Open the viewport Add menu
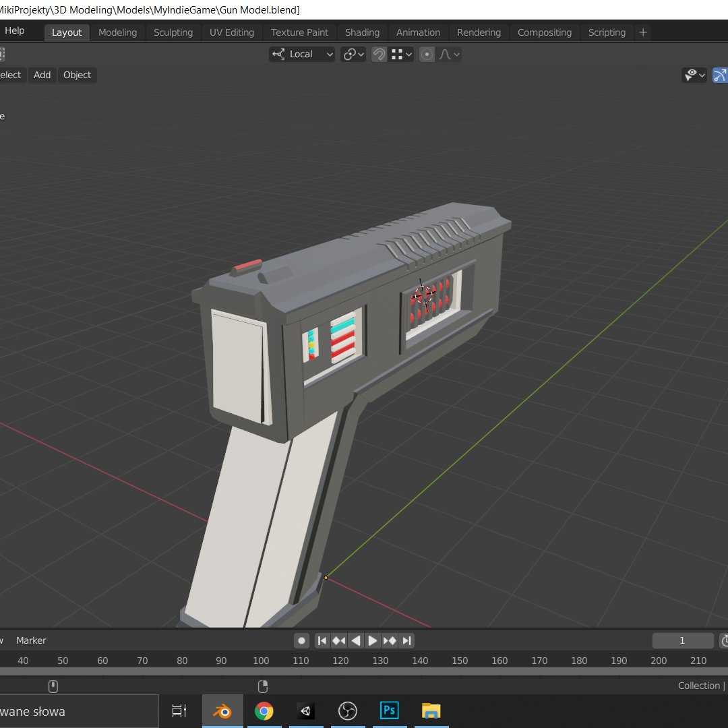This screenshot has width=728, height=728. tap(42, 75)
